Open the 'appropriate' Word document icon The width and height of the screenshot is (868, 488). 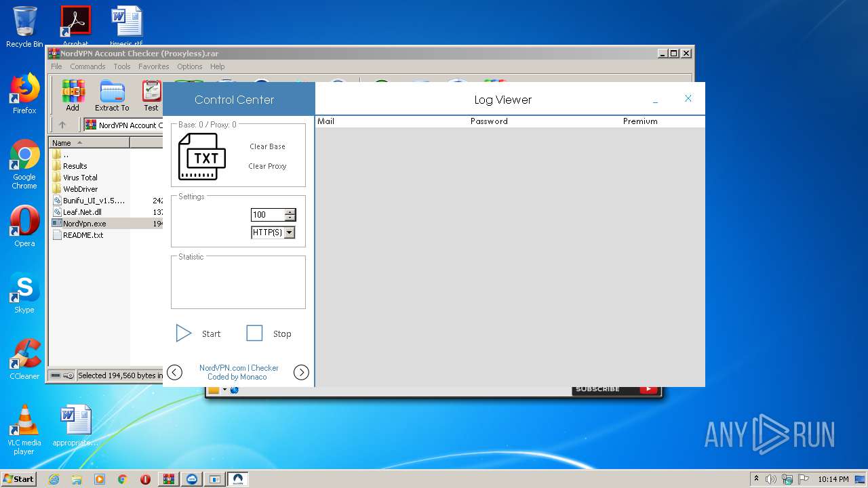pyautogui.click(x=75, y=426)
